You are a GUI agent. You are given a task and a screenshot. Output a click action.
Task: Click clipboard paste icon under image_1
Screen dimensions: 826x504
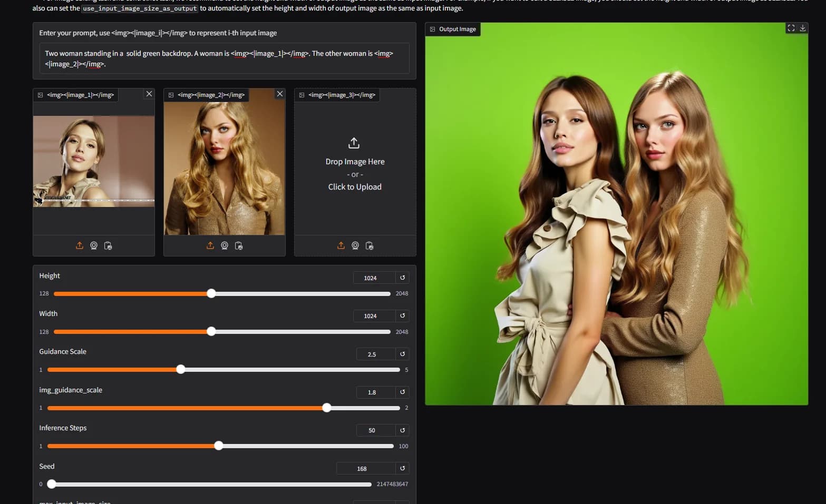tap(108, 245)
